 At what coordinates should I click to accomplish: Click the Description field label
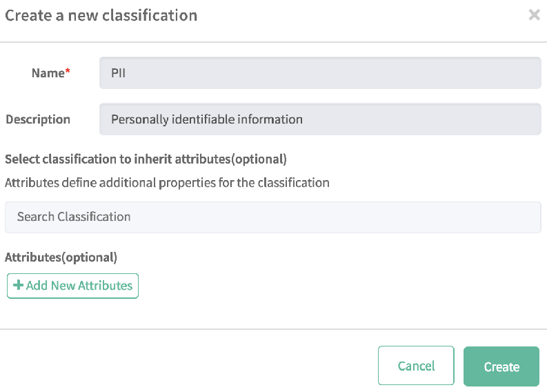click(38, 119)
